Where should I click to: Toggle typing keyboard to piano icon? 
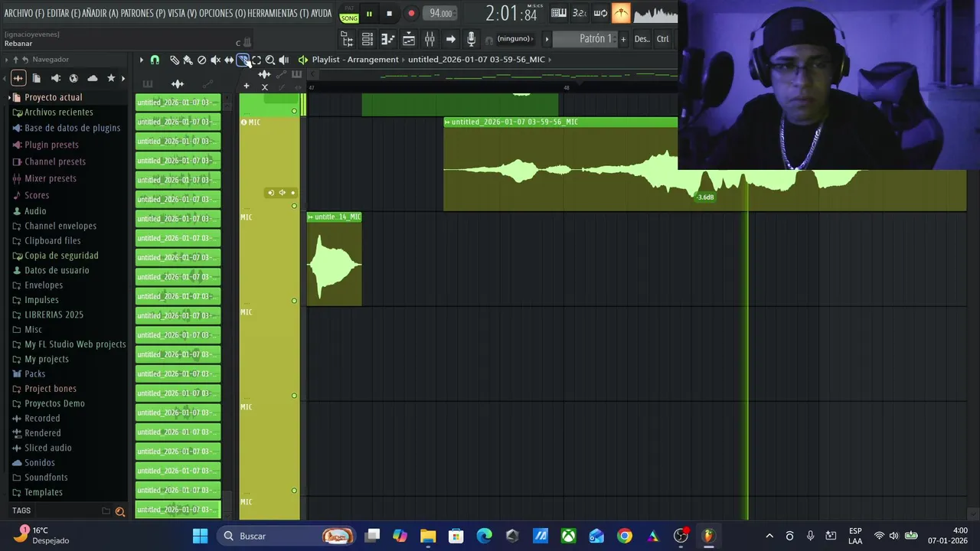pos(559,13)
